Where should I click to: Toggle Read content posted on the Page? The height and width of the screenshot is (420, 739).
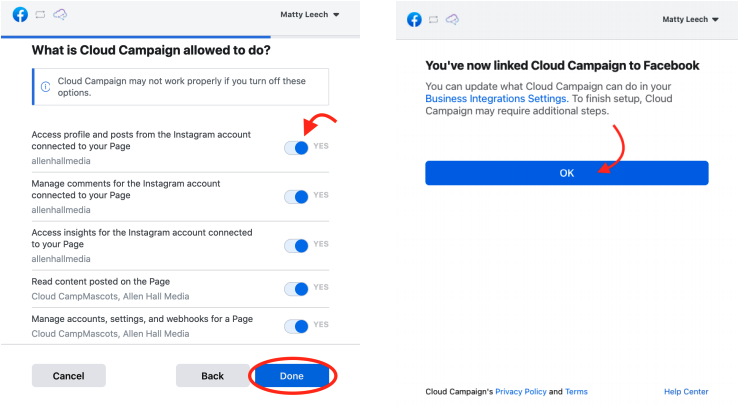(x=296, y=288)
